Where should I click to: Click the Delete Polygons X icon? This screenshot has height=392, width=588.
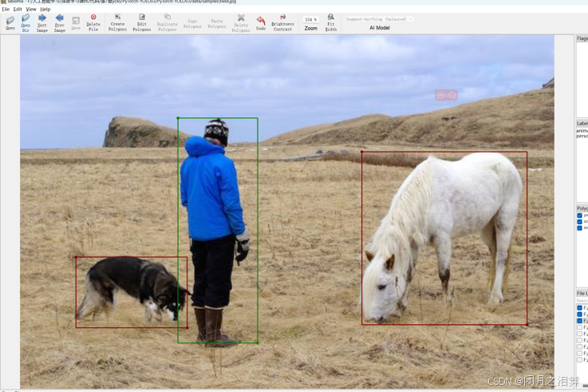241,23
